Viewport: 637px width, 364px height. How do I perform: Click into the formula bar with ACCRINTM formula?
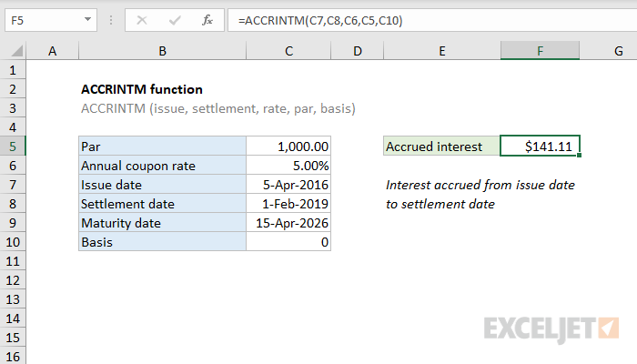(x=432, y=20)
